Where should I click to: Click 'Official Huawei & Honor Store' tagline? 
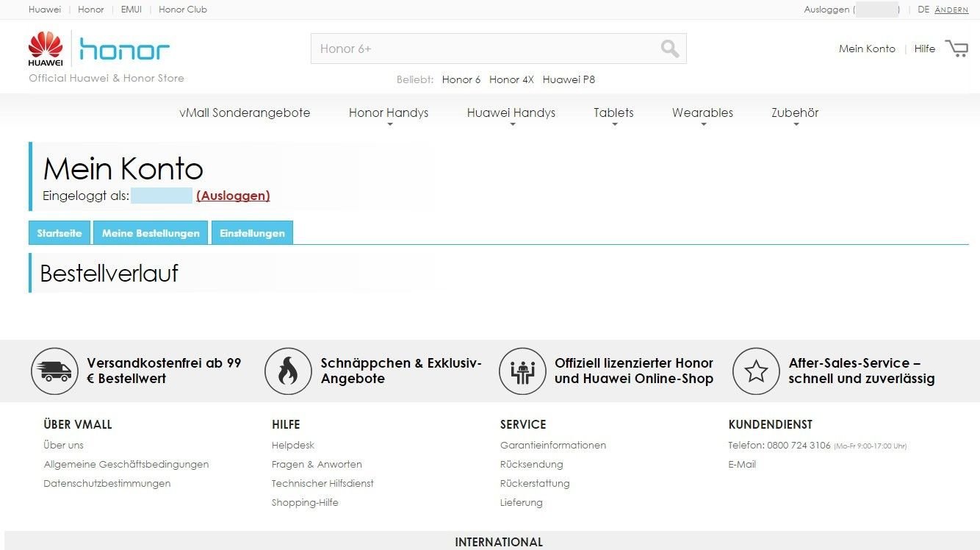click(107, 78)
